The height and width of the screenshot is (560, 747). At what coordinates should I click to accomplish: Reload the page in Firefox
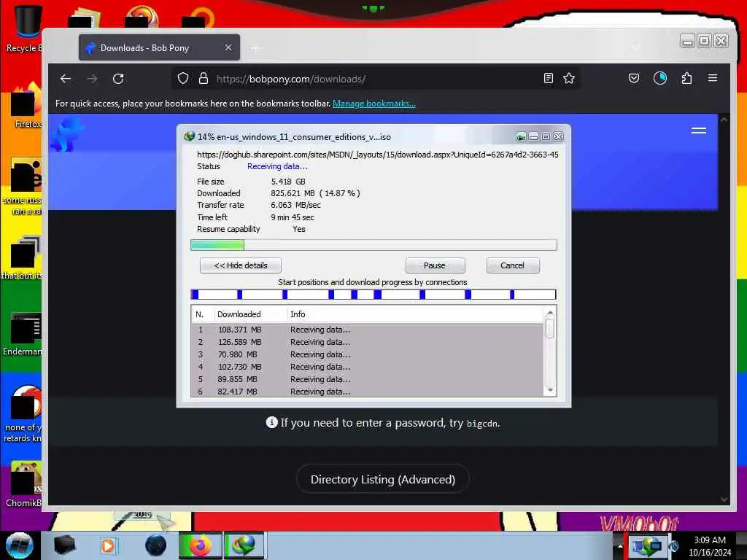tap(118, 79)
